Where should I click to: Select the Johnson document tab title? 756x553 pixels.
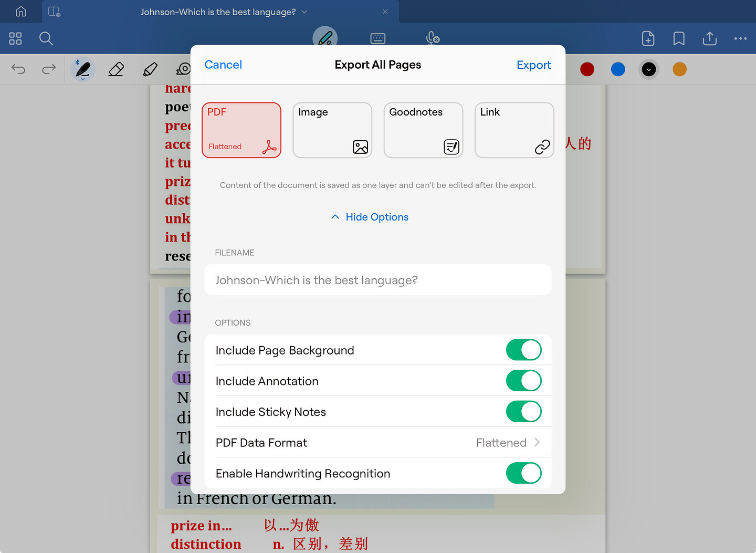[x=218, y=12]
